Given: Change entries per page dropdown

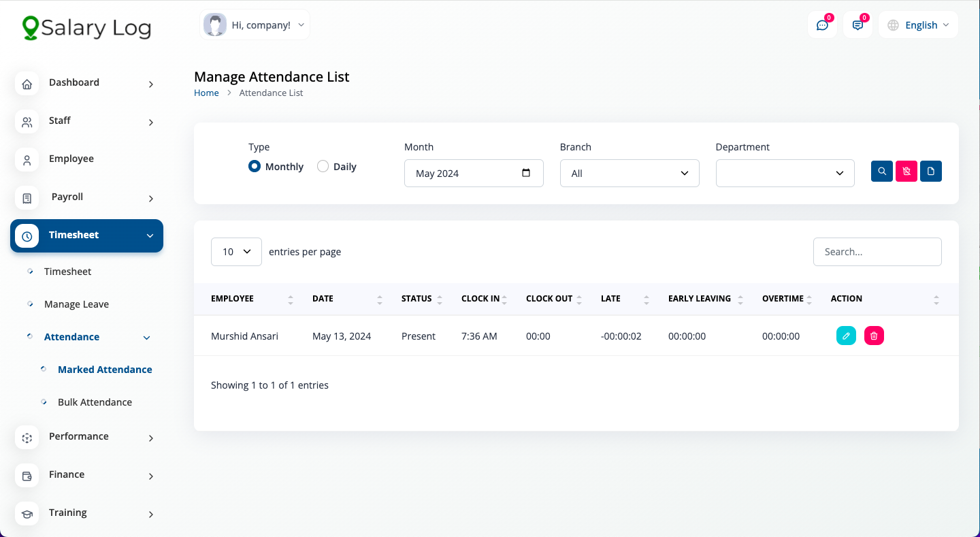Looking at the screenshot, I should [x=236, y=252].
